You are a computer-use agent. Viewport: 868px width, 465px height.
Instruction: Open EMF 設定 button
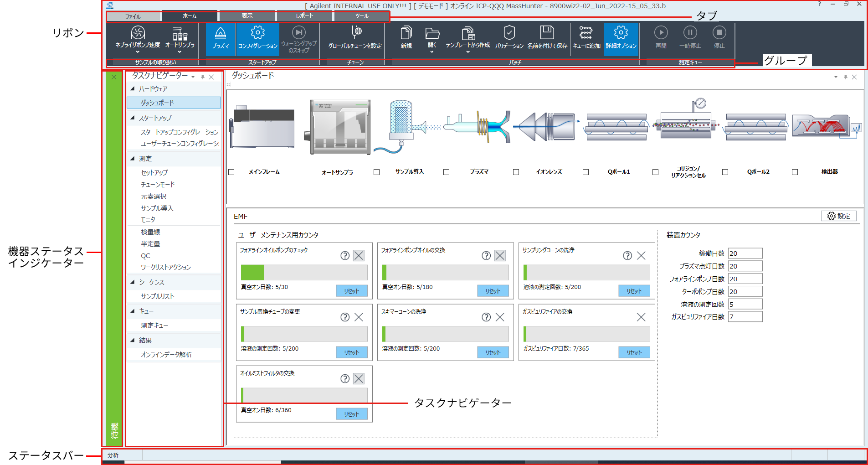click(839, 216)
